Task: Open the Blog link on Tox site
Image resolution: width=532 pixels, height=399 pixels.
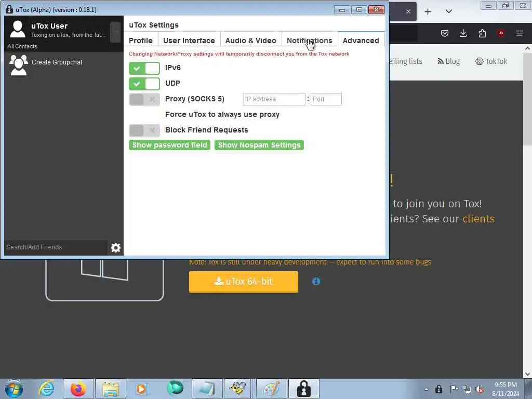Action: pyautogui.click(x=448, y=61)
